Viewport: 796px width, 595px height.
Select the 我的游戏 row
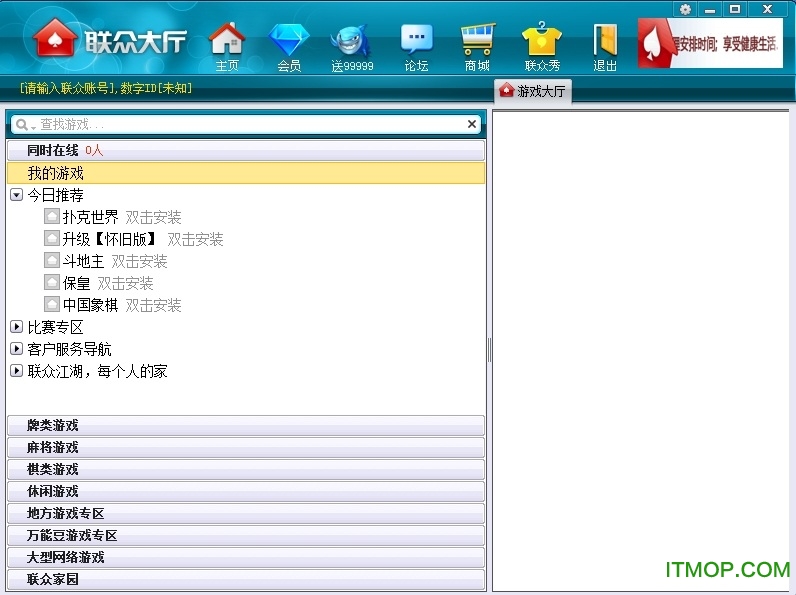246,173
